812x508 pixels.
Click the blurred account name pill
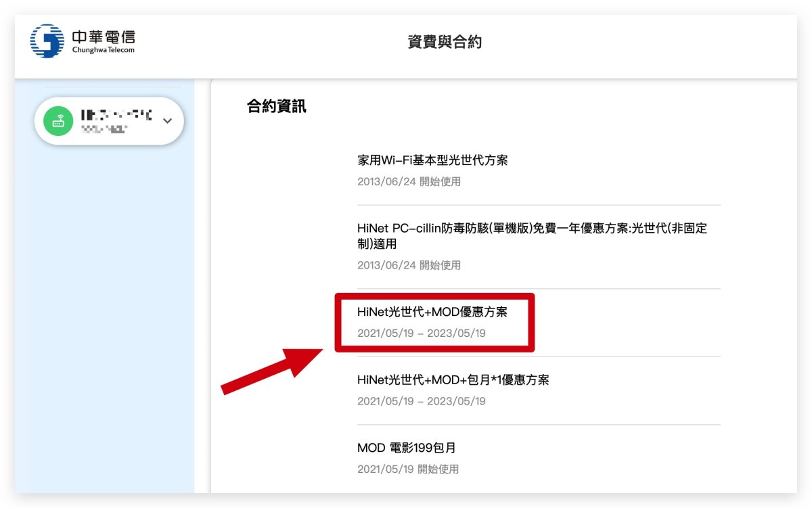(109, 121)
